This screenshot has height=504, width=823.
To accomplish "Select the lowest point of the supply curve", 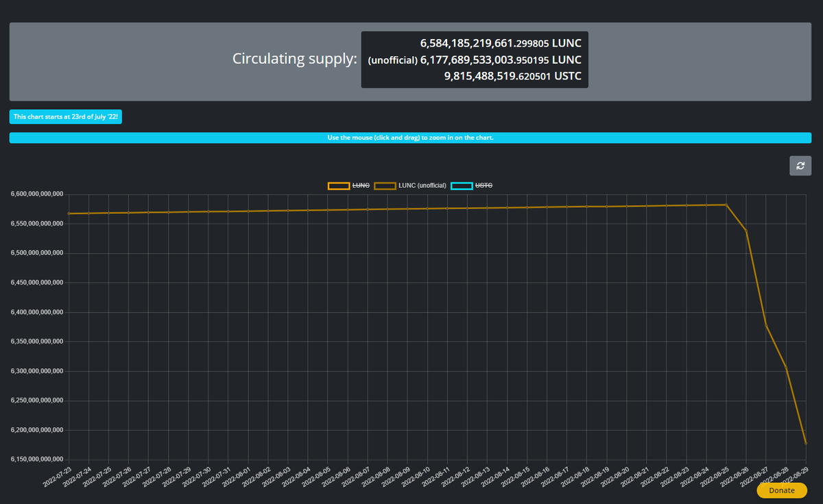I will [x=807, y=444].
